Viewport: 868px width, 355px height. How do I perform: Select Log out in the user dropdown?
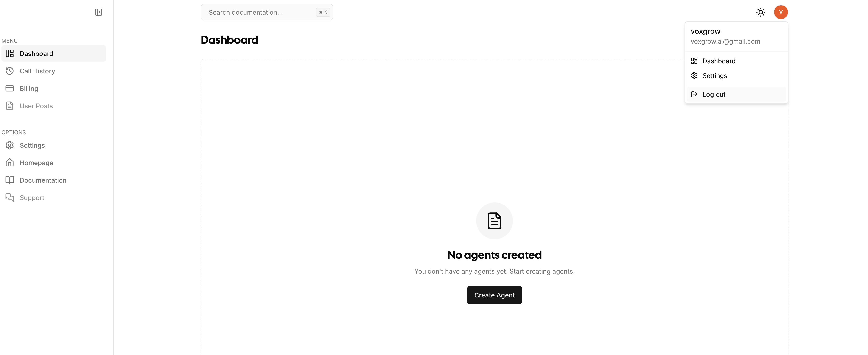click(736, 94)
